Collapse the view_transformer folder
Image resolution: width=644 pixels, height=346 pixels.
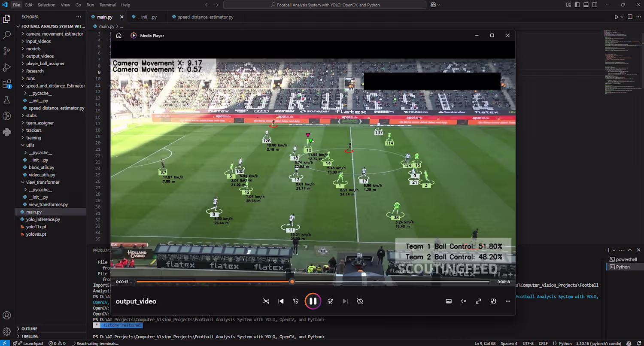(43, 182)
